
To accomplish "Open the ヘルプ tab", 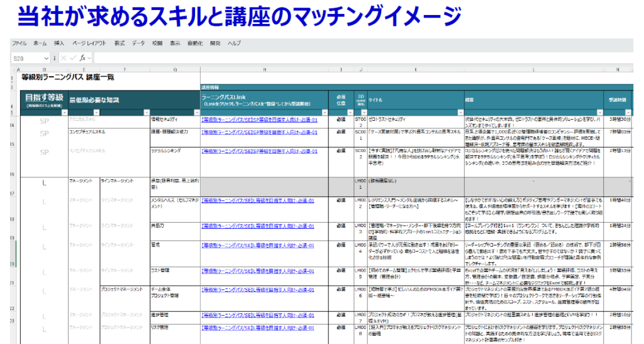I will click(235, 43).
